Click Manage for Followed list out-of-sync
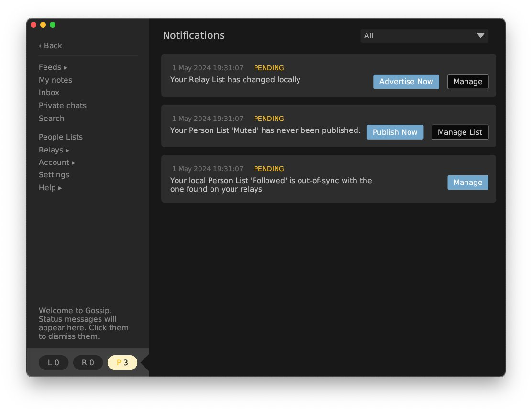The height and width of the screenshot is (412, 532). coord(467,183)
